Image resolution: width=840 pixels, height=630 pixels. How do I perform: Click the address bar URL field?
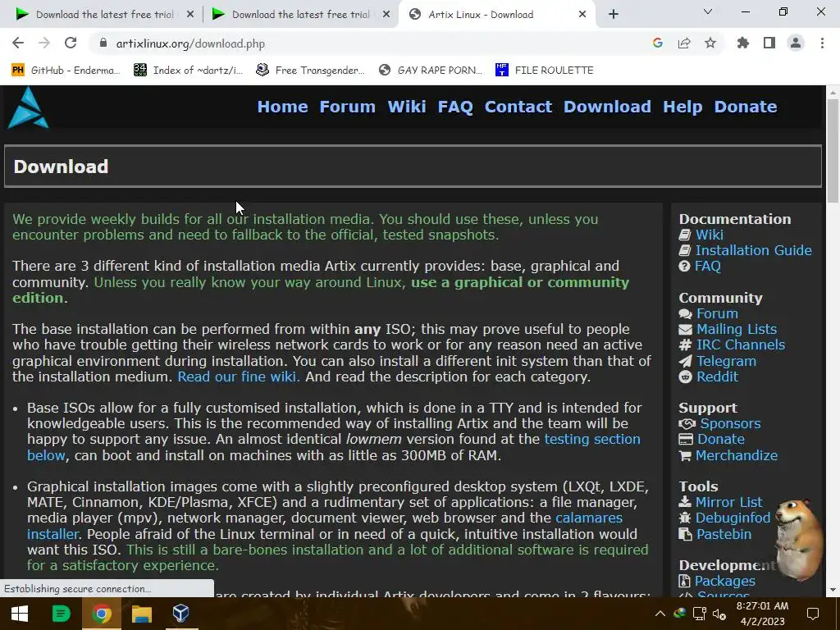click(370, 43)
